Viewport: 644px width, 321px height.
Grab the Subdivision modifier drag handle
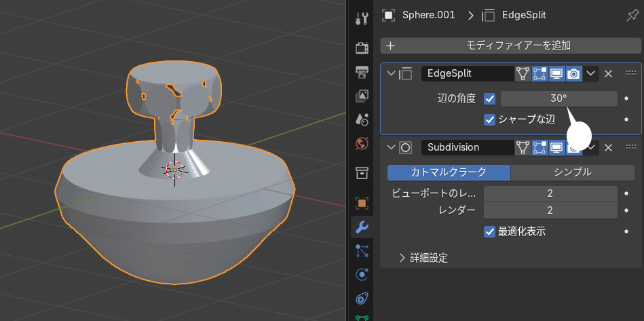631,147
